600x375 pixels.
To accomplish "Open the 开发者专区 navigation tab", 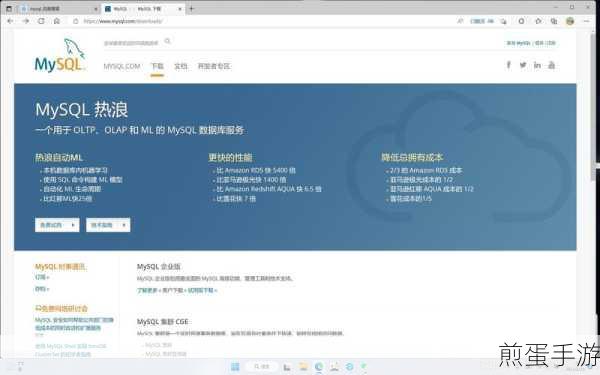I will 214,66.
